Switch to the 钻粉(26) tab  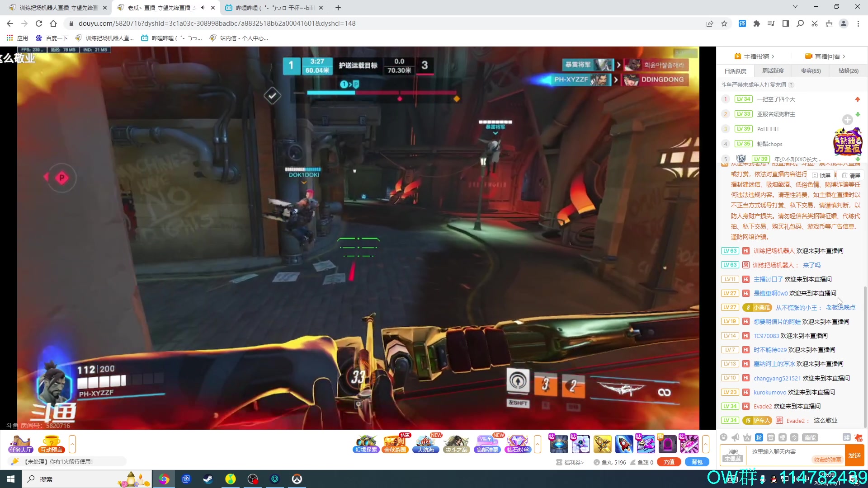pos(849,71)
